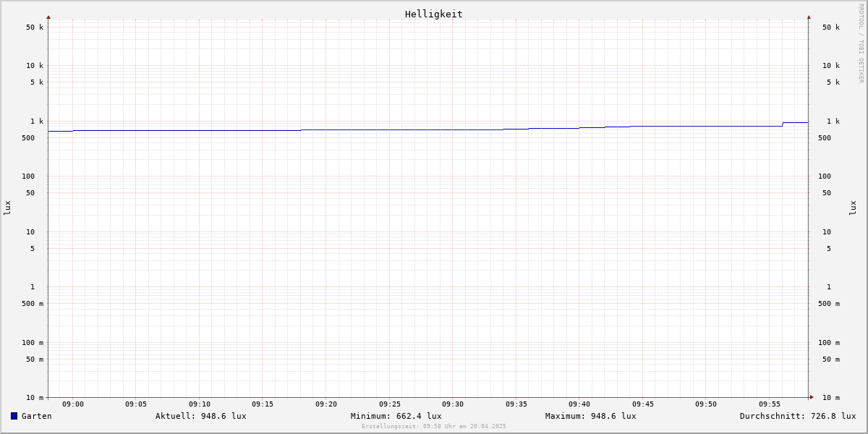
Task: Click the 500 m label on left axis
Action: 33,304
